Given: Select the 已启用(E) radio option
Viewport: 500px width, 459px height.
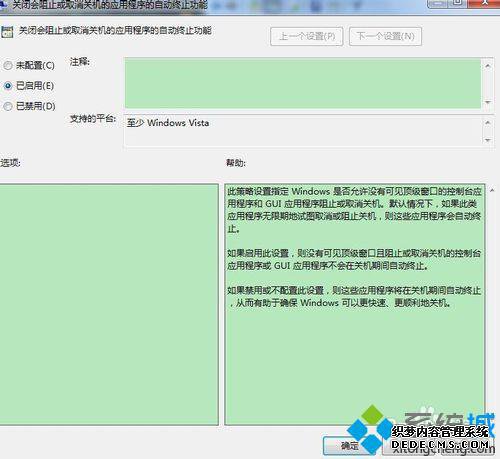Looking at the screenshot, I should pos(8,86).
